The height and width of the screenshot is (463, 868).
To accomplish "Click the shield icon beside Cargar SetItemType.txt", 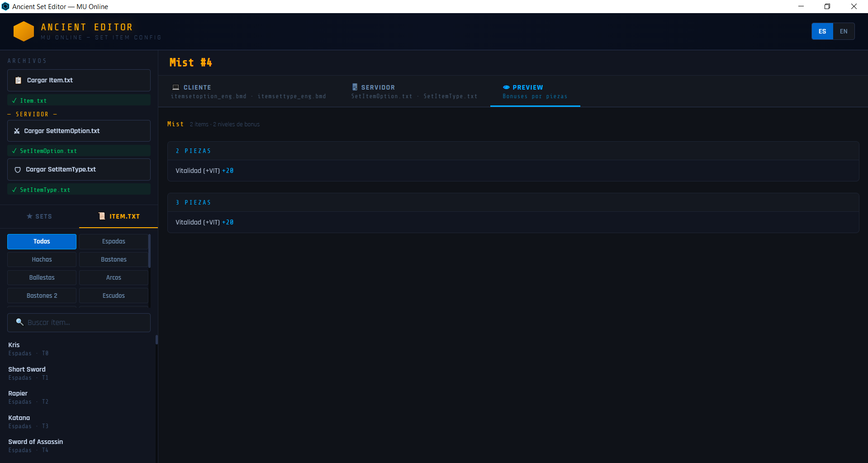I will coord(18,170).
